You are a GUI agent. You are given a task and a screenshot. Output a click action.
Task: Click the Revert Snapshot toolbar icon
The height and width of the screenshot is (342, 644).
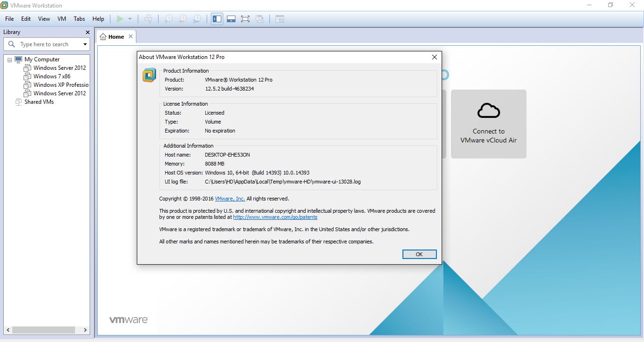(182, 18)
